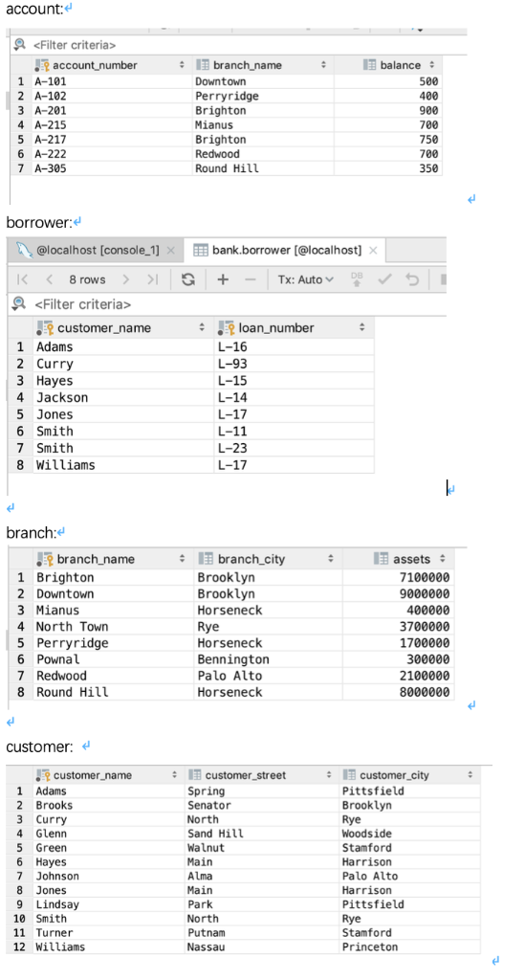Open the Tx: Auto transaction mode dropdown
The height and width of the screenshot is (980, 525).
[x=306, y=279]
